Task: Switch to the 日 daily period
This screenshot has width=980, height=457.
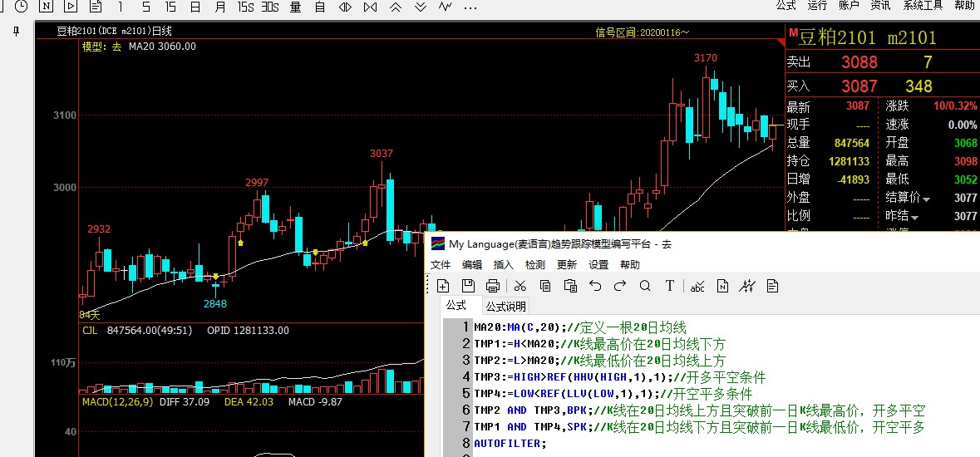Action: [195, 7]
